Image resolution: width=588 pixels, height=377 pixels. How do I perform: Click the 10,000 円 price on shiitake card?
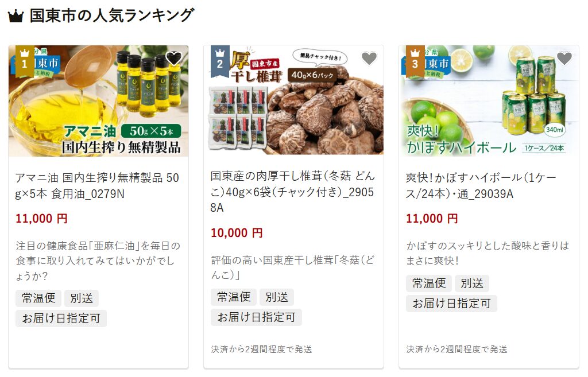click(237, 233)
